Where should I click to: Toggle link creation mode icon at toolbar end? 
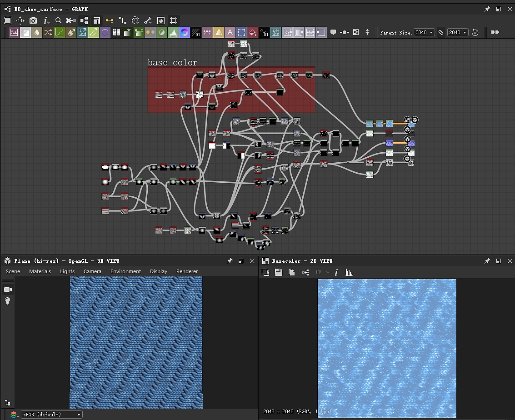pyautogui.click(x=495, y=32)
